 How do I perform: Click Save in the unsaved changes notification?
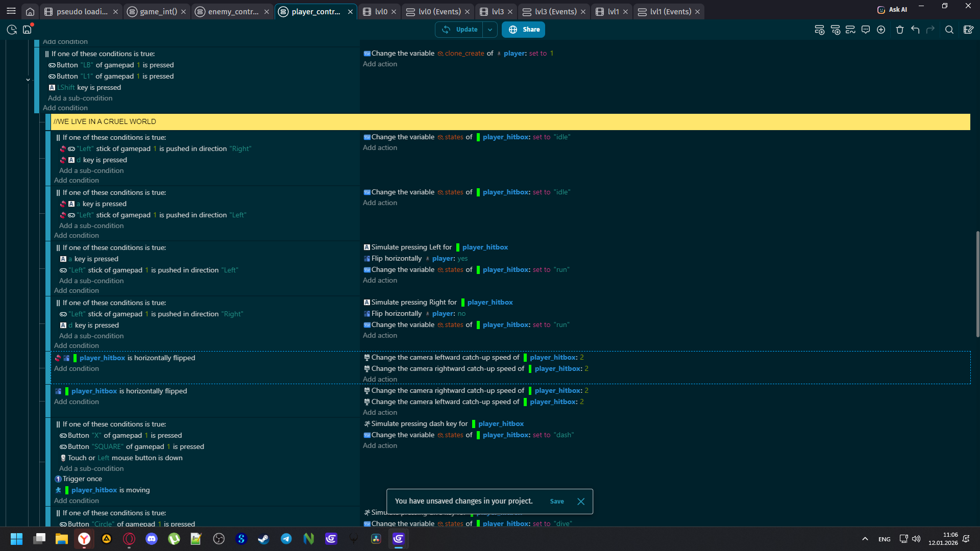tap(557, 502)
